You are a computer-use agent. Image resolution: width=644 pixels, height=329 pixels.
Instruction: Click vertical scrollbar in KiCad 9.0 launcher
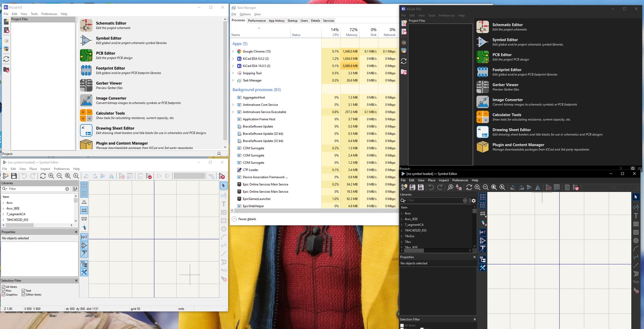pyautogui.click(x=225, y=80)
